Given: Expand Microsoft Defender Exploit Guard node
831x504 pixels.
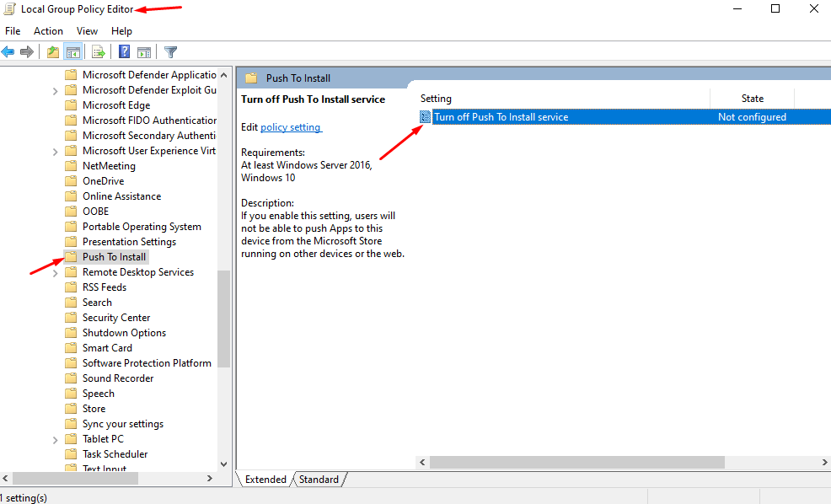Looking at the screenshot, I should [x=56, y=90].
